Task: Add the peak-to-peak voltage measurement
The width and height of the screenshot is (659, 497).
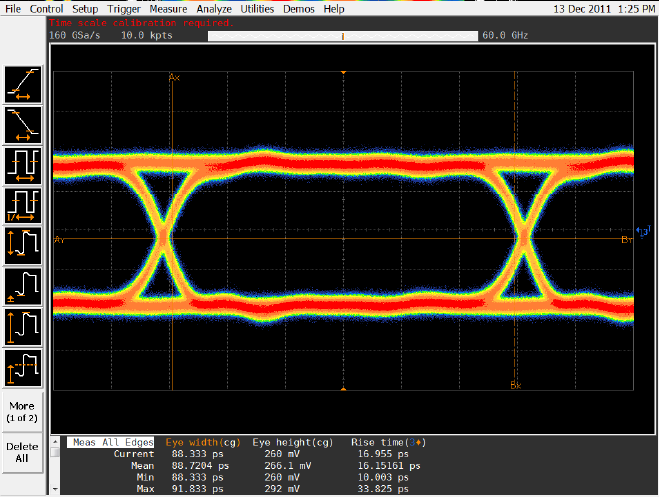Action: (x=23, y=246)
